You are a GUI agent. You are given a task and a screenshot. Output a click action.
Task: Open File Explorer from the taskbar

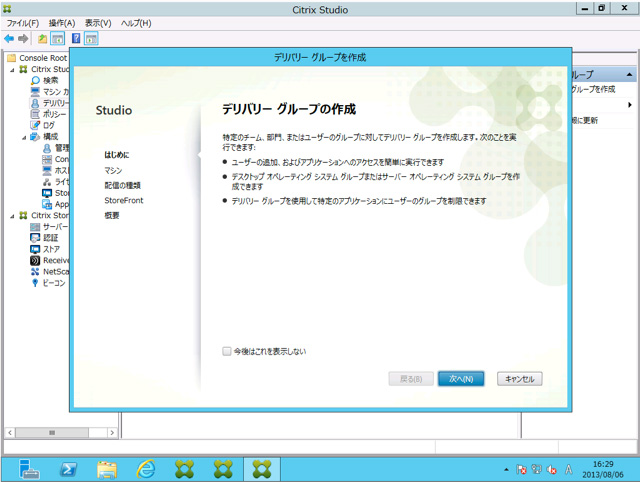[108, 468]
